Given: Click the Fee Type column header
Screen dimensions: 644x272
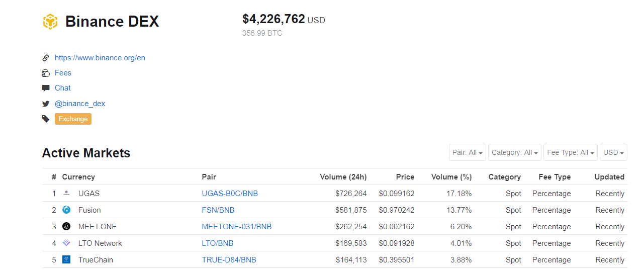Looking at the screenshot, I should pos(555,177).
